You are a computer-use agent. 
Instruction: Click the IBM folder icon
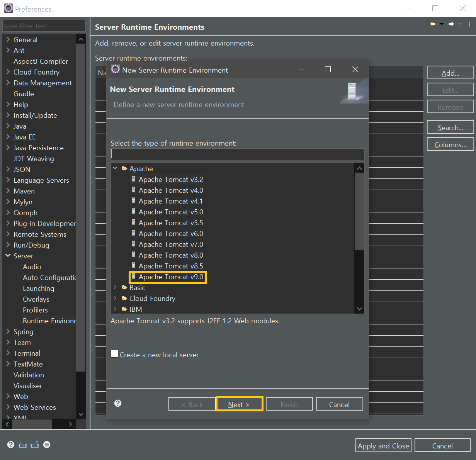point(124,309)
